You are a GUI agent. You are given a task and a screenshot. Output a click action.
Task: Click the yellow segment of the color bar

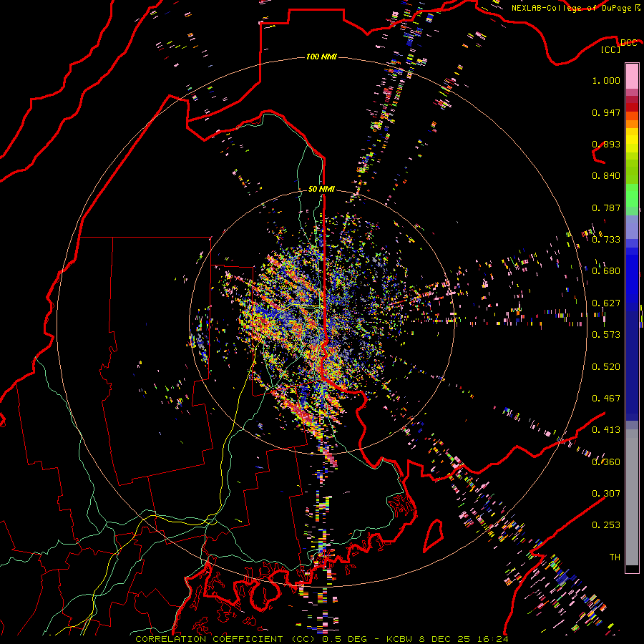pos(632,141)
